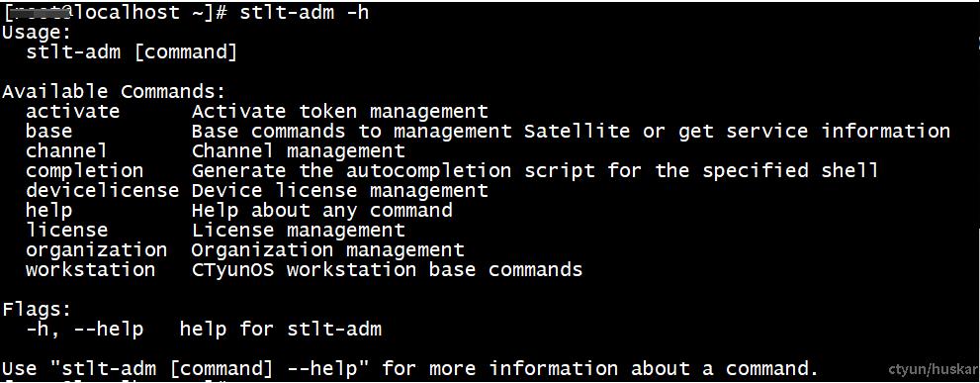This screenshot has width=980, height=383.
Task: Click the 'activate' command name
Action: click(x=72, y=112)
